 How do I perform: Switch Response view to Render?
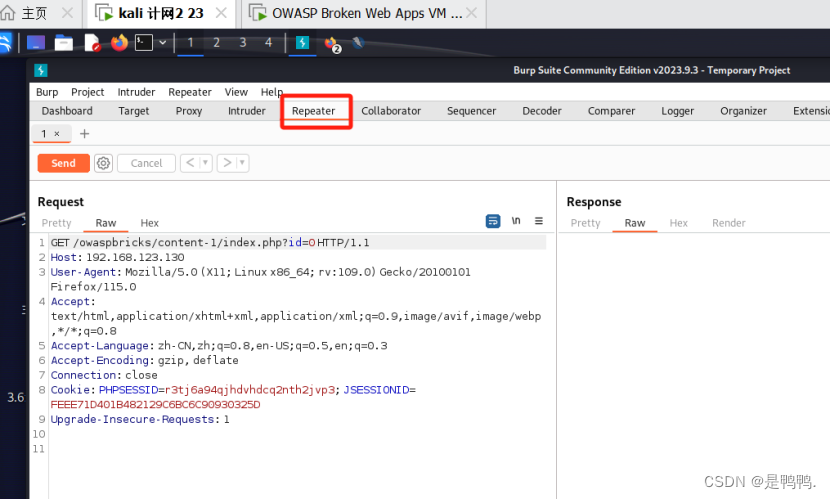tap(729, 223)
